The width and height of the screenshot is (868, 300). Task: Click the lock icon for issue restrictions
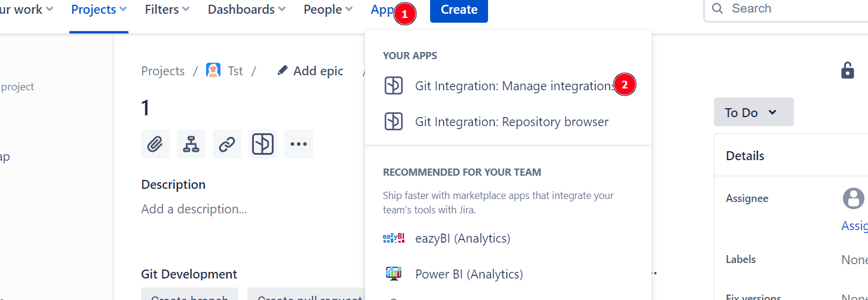point(847,71)
